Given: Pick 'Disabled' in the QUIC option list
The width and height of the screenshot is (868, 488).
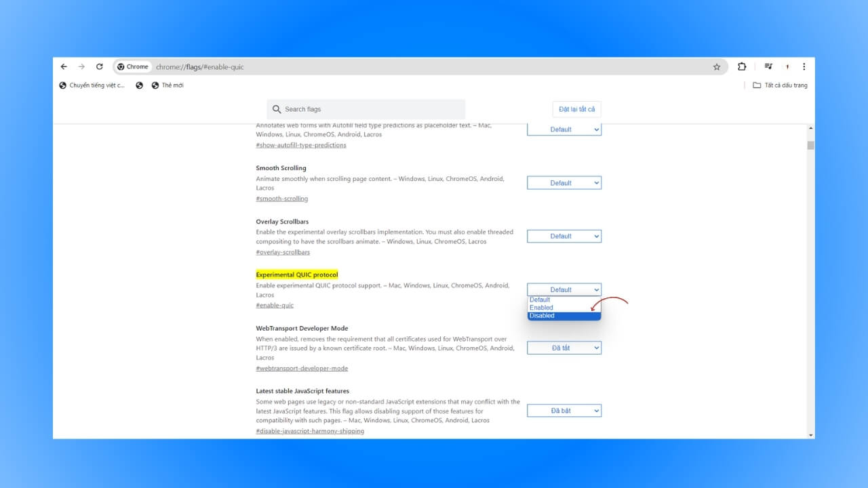Looking at the screenshot, I should pos(564,316).
